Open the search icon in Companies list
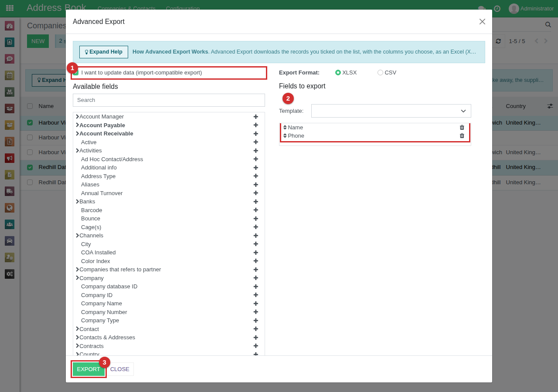 548,24
